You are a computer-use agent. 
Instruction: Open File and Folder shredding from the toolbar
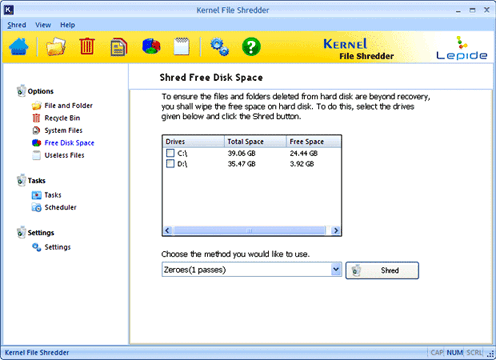(56, 47)
